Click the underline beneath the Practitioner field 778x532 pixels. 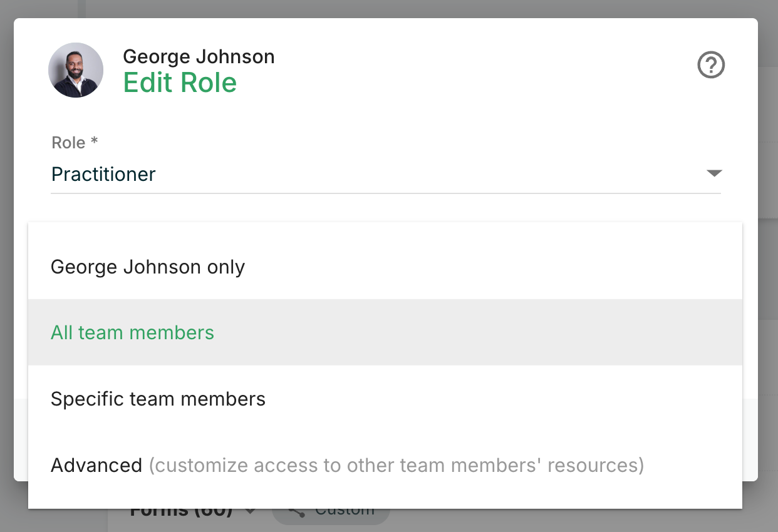coord(385,193)
